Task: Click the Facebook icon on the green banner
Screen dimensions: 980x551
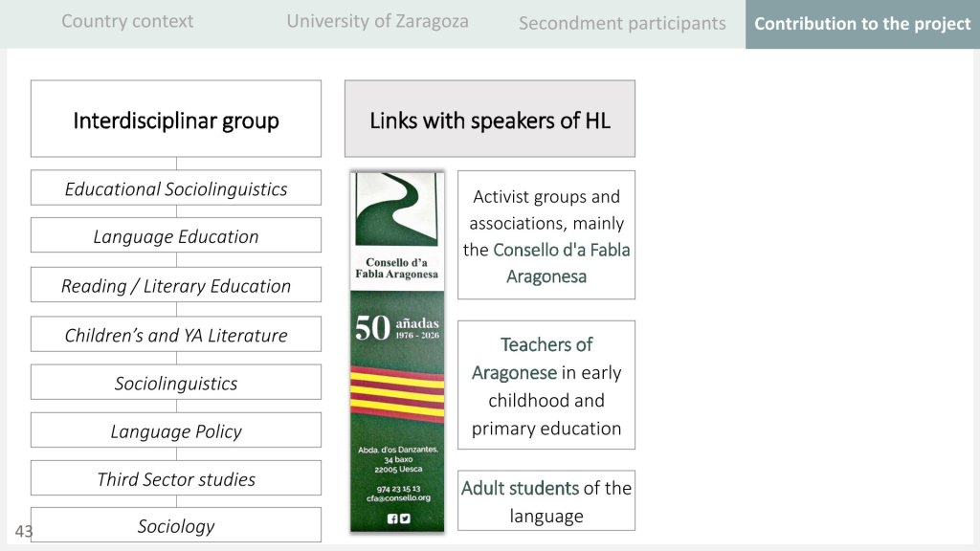Action: [391, 518]
